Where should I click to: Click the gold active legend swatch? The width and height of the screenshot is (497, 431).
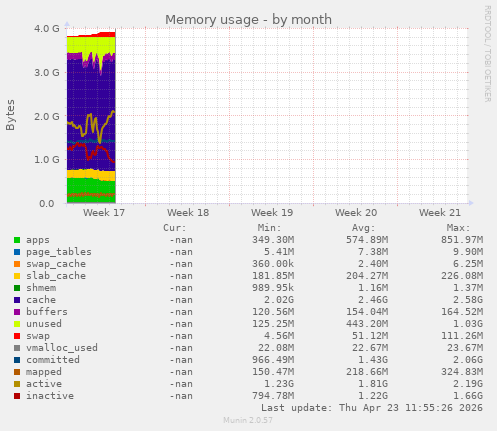pyautogui.click(x=17, y=384)
